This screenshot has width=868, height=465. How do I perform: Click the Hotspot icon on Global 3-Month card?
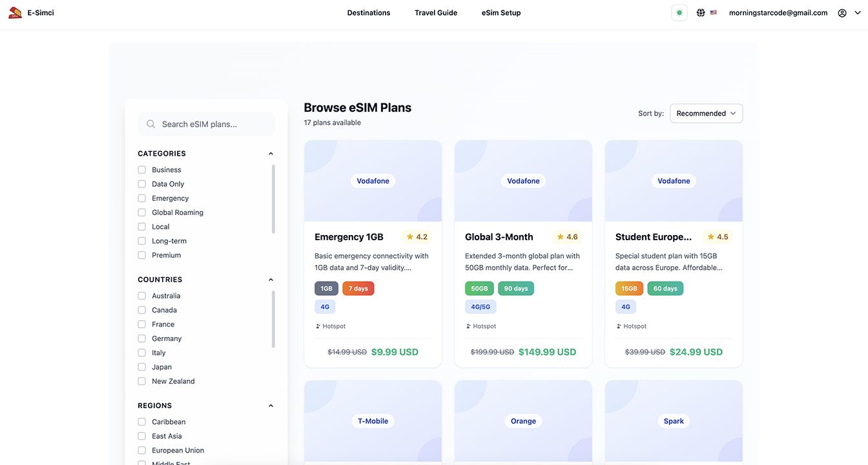click(468, 326)
